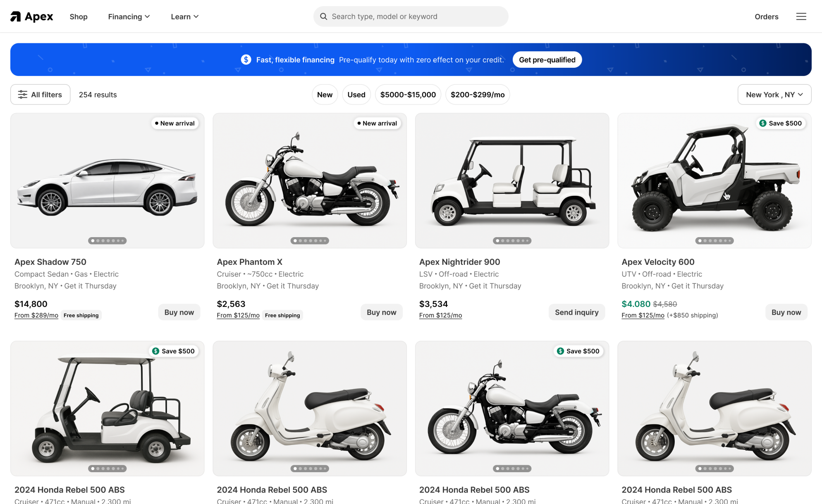Click the Apex logo icon
Image resolution: width=822 pixels, height=504 pixels.
(x=16, y=16)
